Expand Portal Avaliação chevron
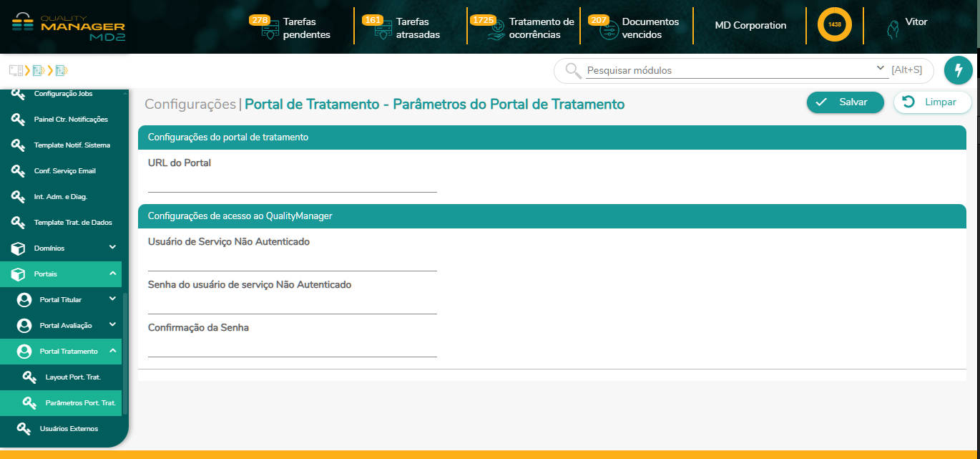Screen dimensions: 980x459 point(112,325)
